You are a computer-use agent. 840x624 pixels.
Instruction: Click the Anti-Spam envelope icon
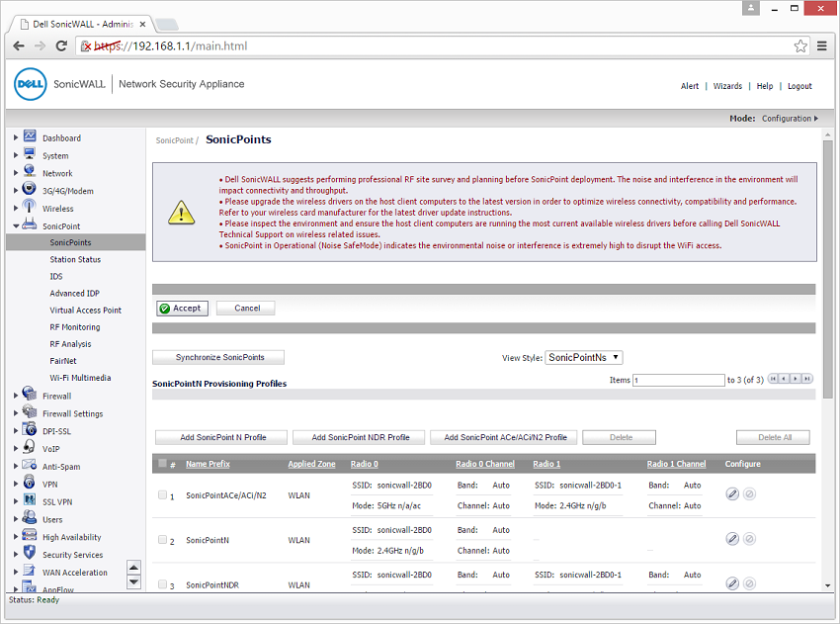[30, 465]
